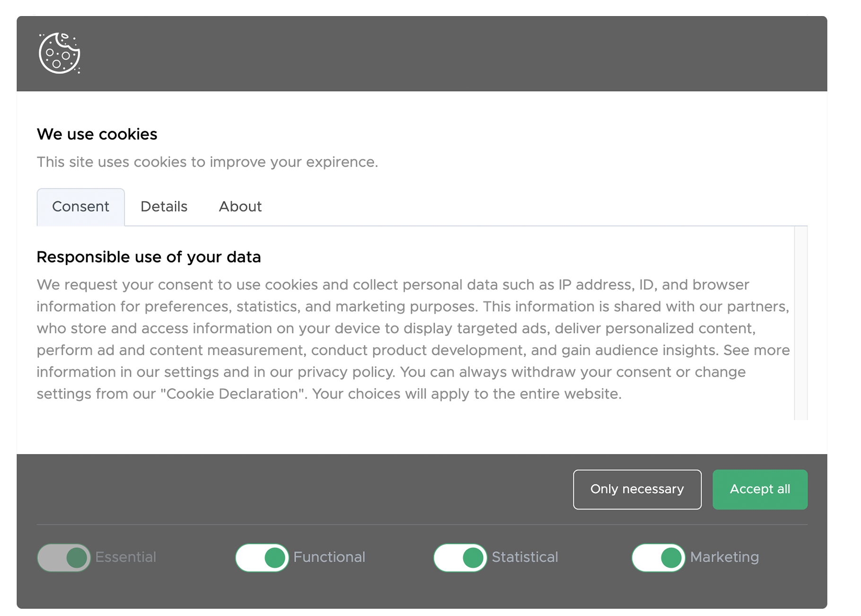Click the Functional label text

329,557
